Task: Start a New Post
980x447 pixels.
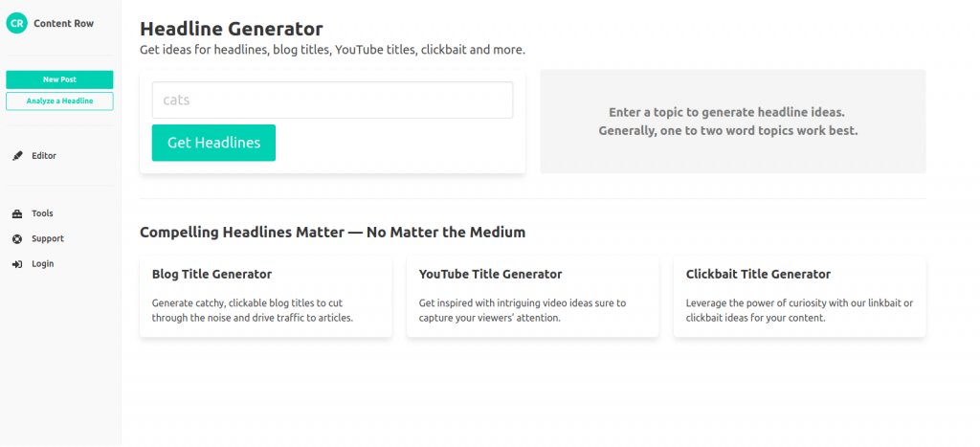Action: point(60,79)
